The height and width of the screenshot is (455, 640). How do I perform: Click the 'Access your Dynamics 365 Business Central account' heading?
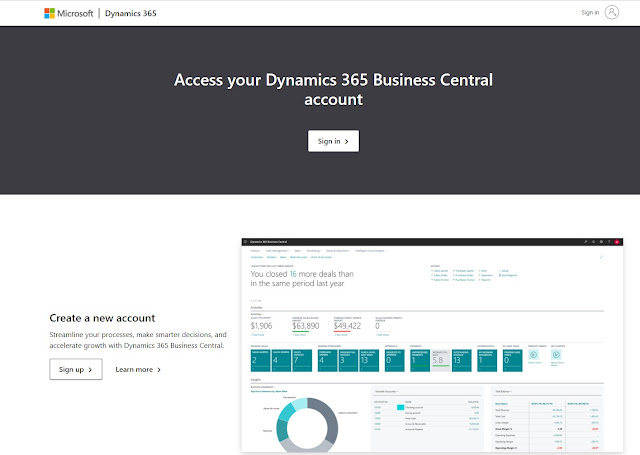[333, 89]
